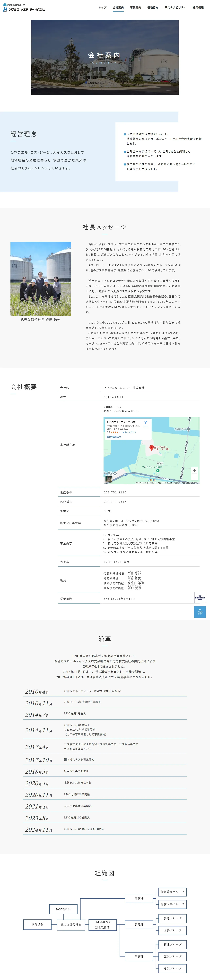The height and width of the screenshot is (980, 210).
Task: Click the Google logo on the map
Action: (x=152, y=480)
